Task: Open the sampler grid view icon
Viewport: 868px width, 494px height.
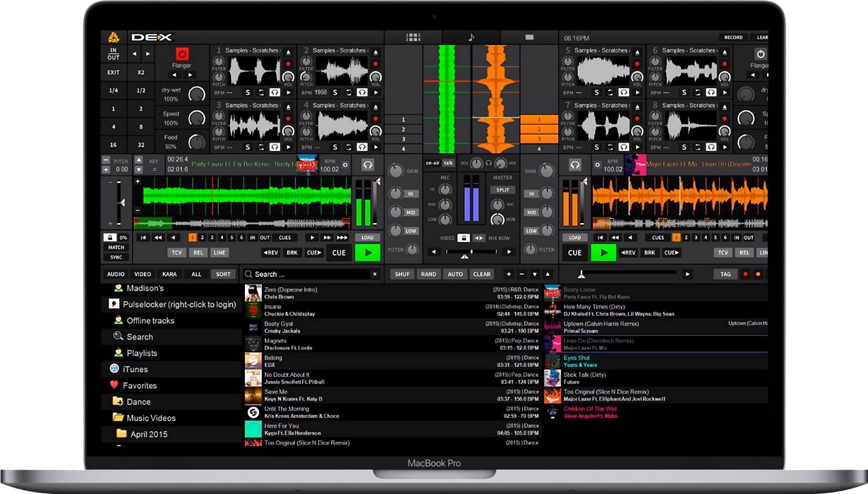Action: pos(413,37)
